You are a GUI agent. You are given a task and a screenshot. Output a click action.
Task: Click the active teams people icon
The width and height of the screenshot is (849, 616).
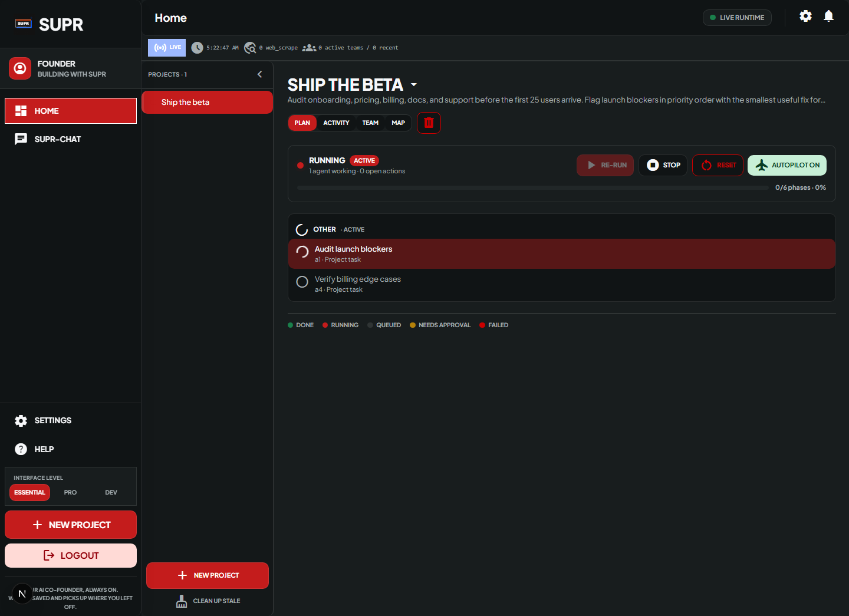point(309,48)
